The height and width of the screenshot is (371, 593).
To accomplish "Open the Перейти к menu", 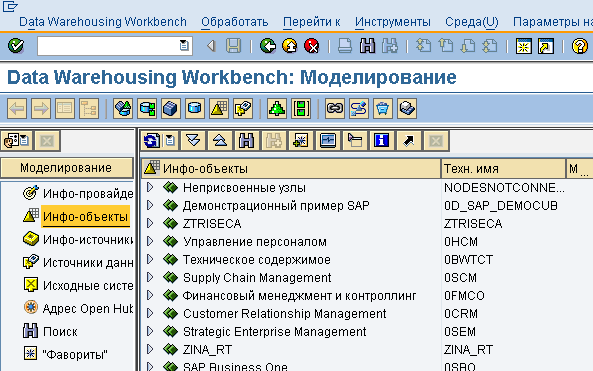I will tap(312, 22).
